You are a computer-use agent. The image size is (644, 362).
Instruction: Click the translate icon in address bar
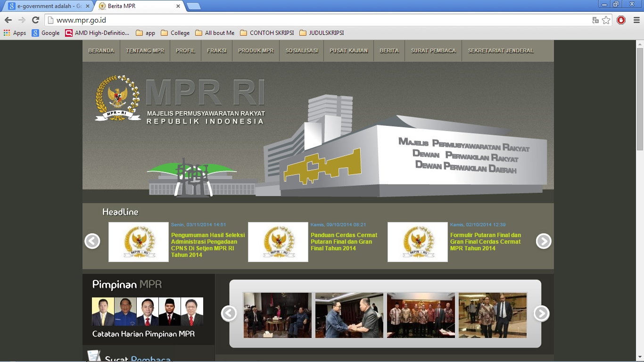point(595,20)
